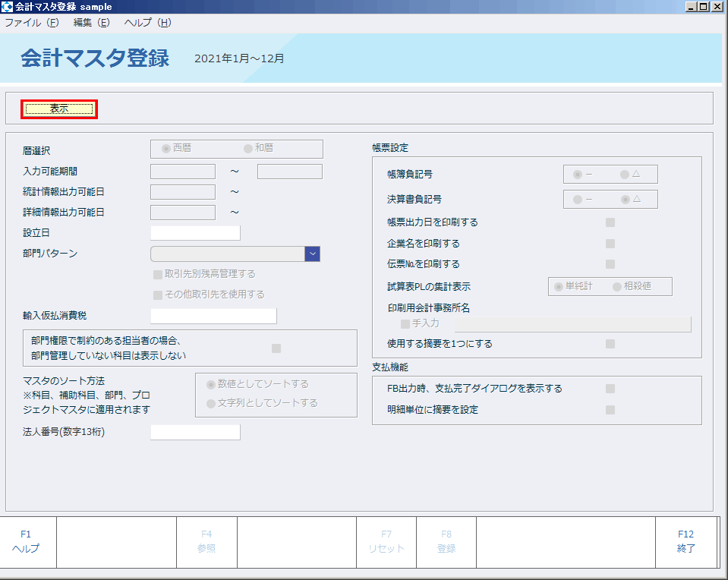Image resolution: width=728 pixels, height=580 pixels.
Task: Click the 印刷用会計事務所名 text field
Action: coord(573,324)
